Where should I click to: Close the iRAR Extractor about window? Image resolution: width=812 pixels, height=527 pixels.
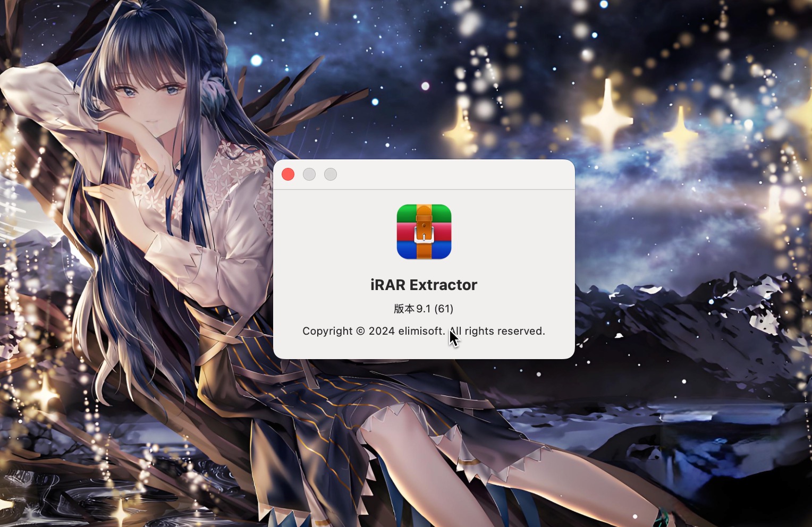[x=288, y=174]
